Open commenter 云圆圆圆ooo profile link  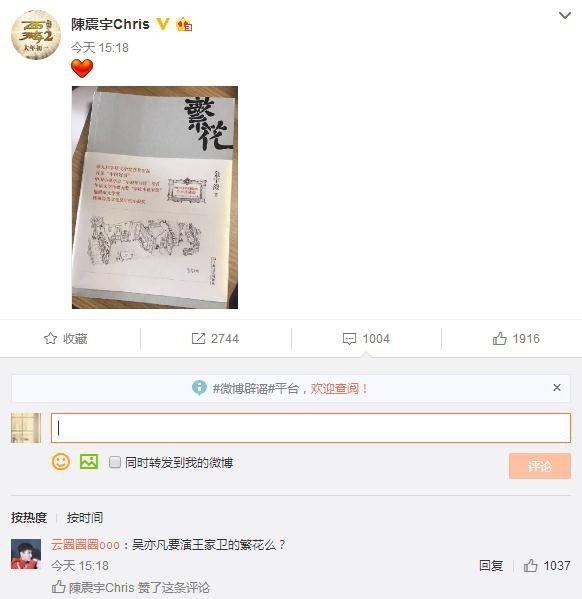85,545
